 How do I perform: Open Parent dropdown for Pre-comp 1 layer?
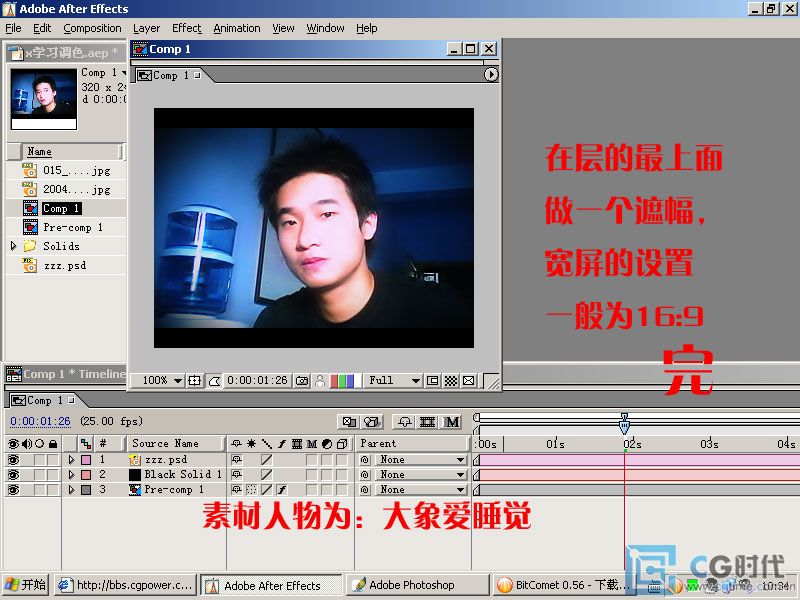[420, 489]
